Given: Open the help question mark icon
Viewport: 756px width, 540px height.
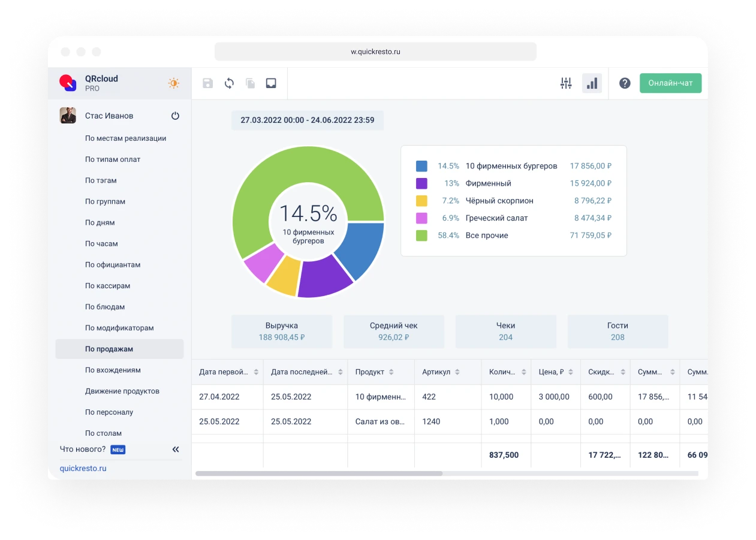Looking at the screenshot, I should coord(625,83).
